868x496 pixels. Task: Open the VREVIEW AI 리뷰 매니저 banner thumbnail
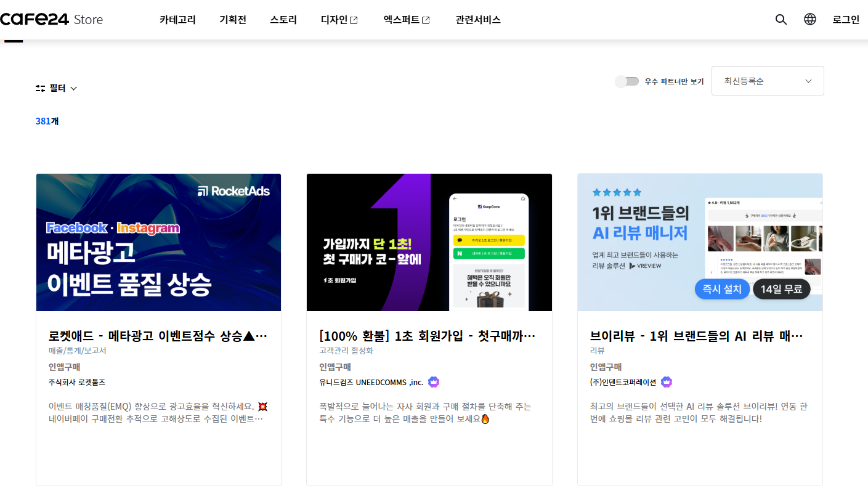[700, 242]
